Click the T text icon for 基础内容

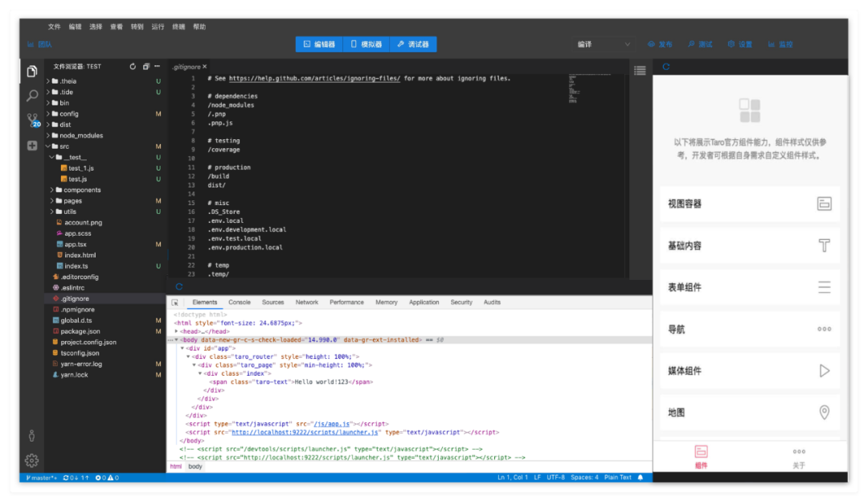pyautogui.click(x=825, y=245)
